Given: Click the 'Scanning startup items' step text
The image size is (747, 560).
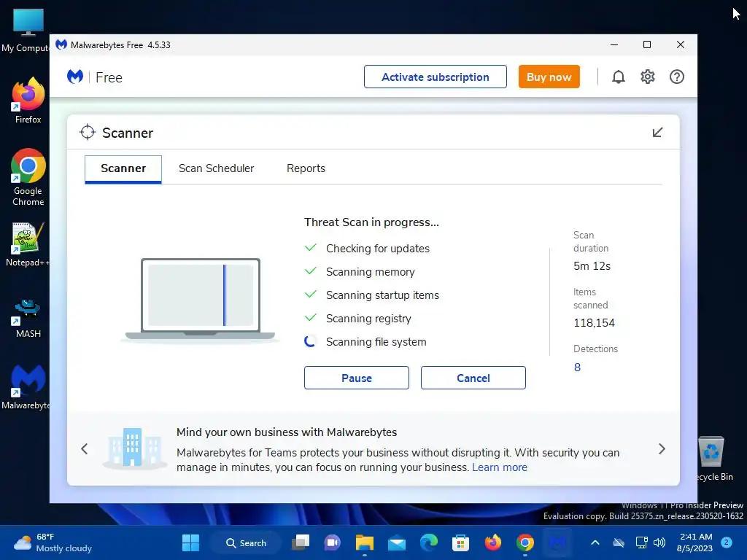Looking at the screenshot, I should (x=382, y=295).
